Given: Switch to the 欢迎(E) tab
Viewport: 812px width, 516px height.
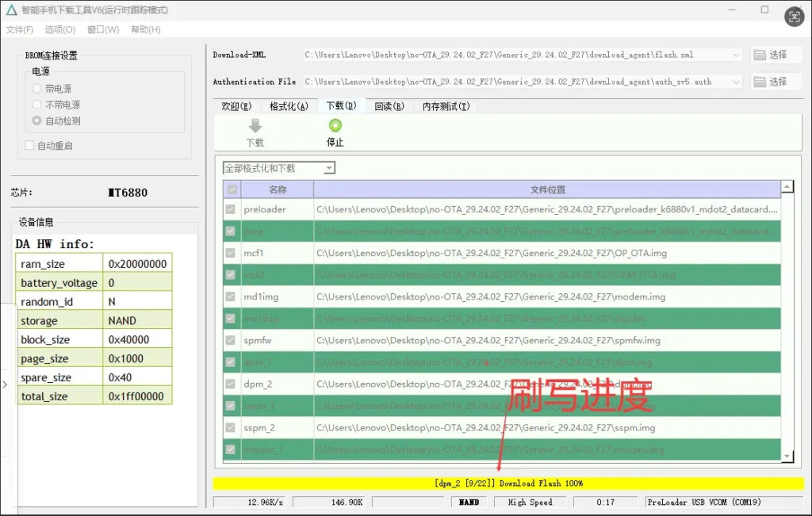Looking at the screenshot, I should 236,106.
